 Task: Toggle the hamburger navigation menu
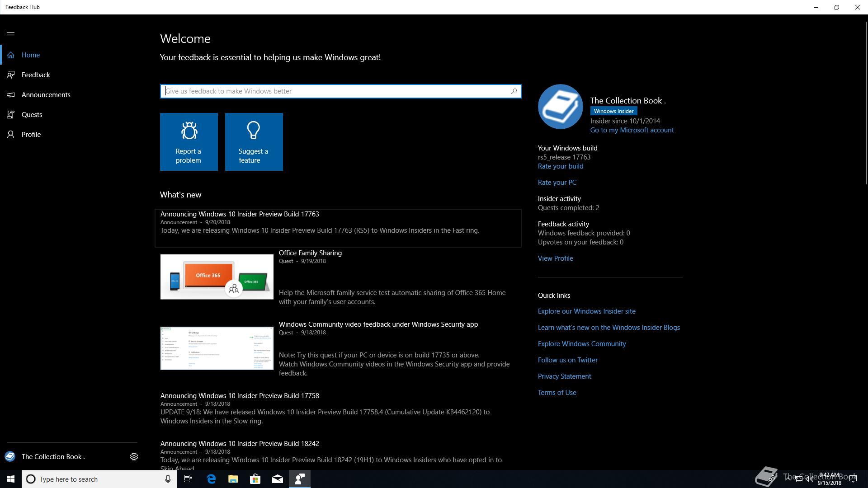coord(11,34)
